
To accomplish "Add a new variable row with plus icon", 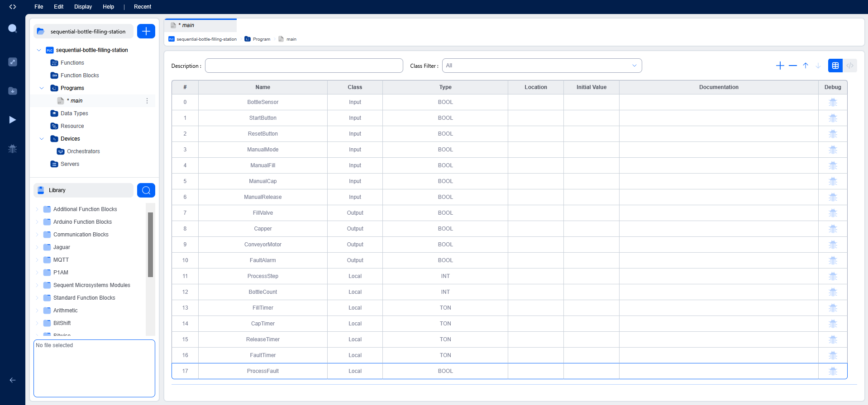I will click(x=780, y=66).
